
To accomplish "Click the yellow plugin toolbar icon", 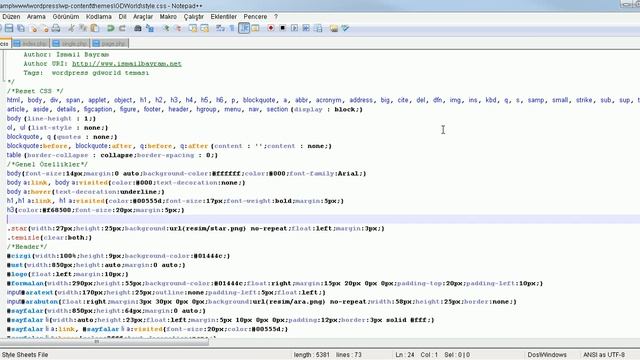I will click(334, 28).
